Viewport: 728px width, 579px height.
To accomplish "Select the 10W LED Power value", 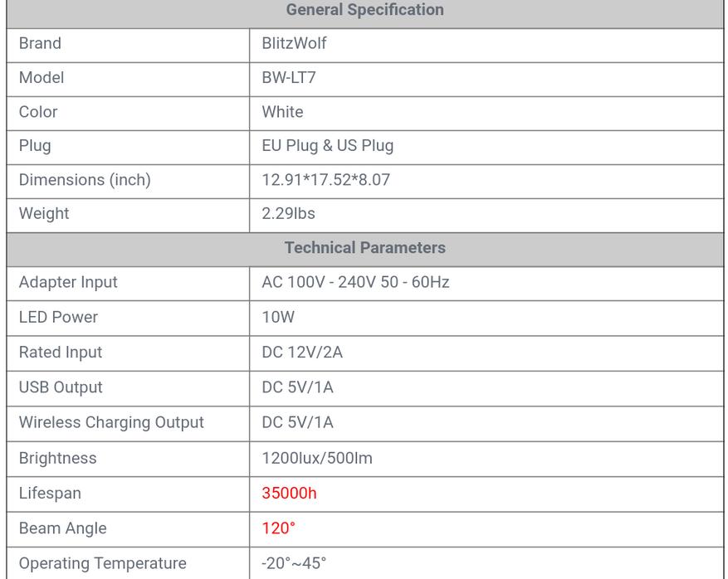I will tap(278, 318).
